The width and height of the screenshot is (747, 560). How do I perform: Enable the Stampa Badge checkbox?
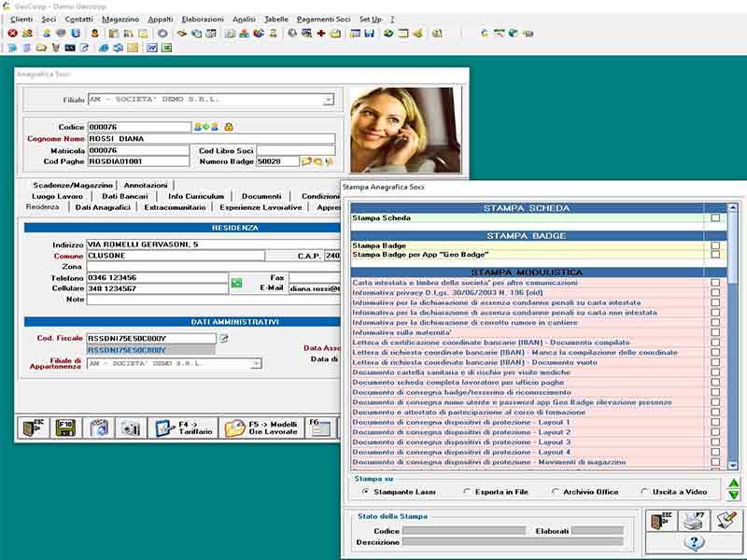coord(715,245)
